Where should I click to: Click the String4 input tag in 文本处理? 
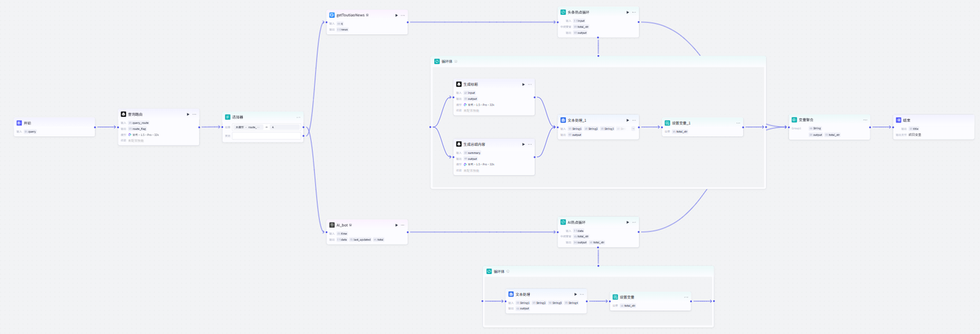572,303
